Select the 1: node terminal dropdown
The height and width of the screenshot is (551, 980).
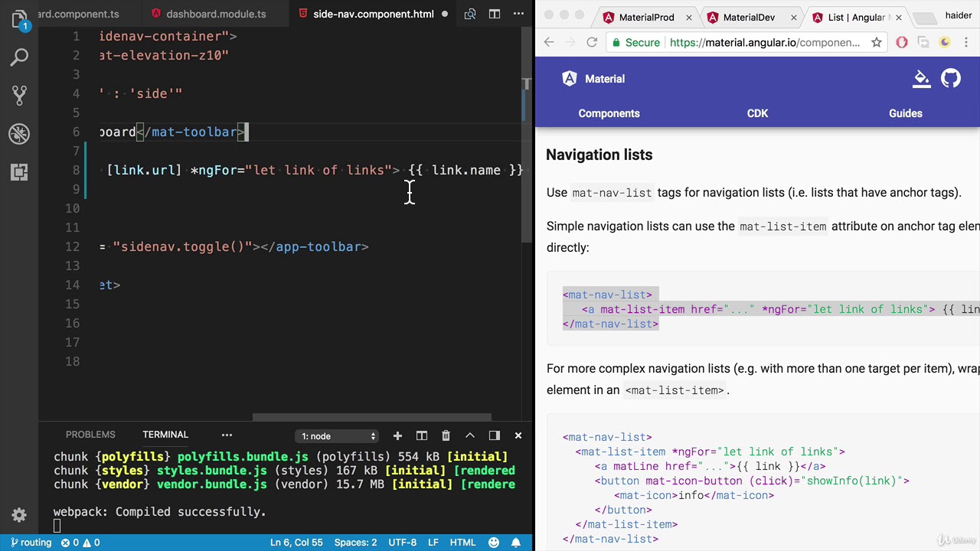[338, 436]
